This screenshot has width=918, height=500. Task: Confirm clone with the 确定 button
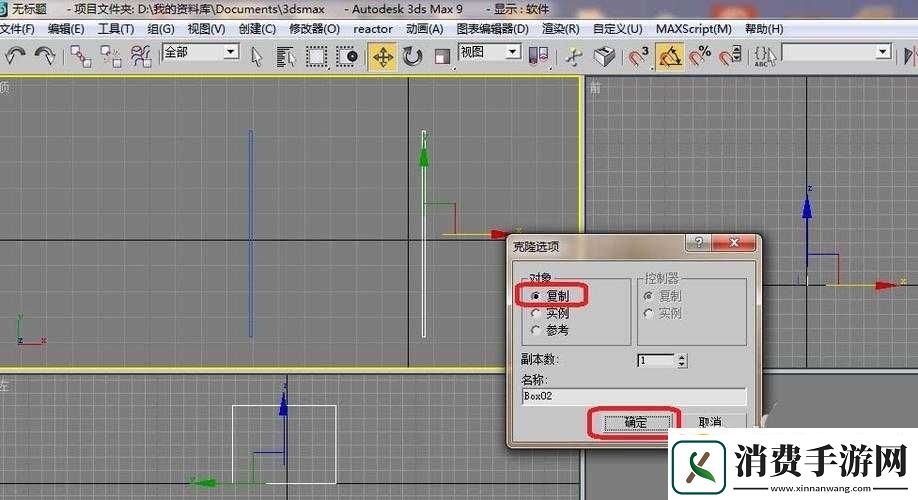click(636, 422)
